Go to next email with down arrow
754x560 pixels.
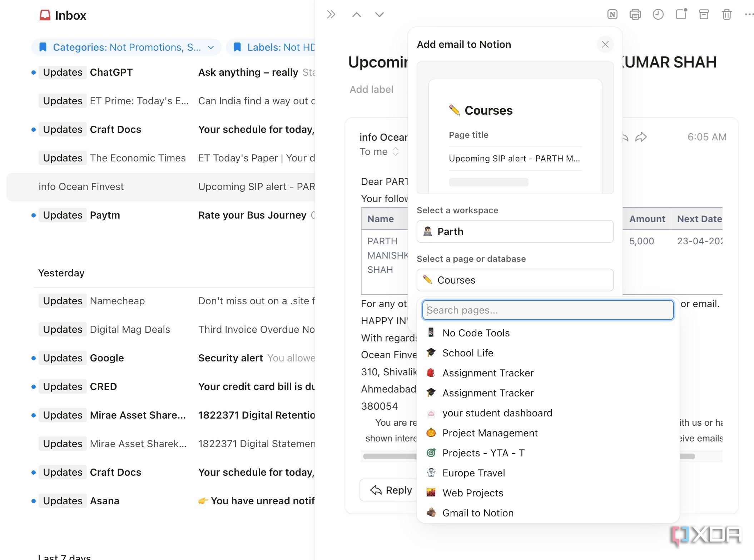tap(380, 15)
